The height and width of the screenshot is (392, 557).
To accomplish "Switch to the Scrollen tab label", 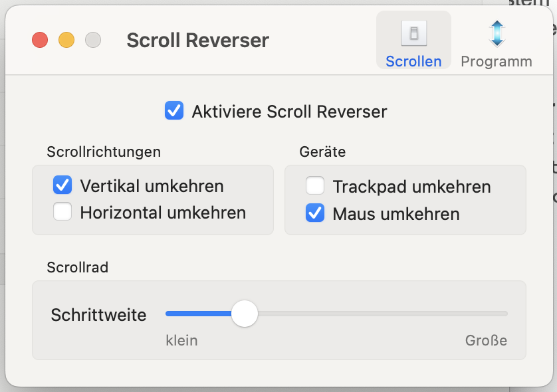I will coord(413,62).
